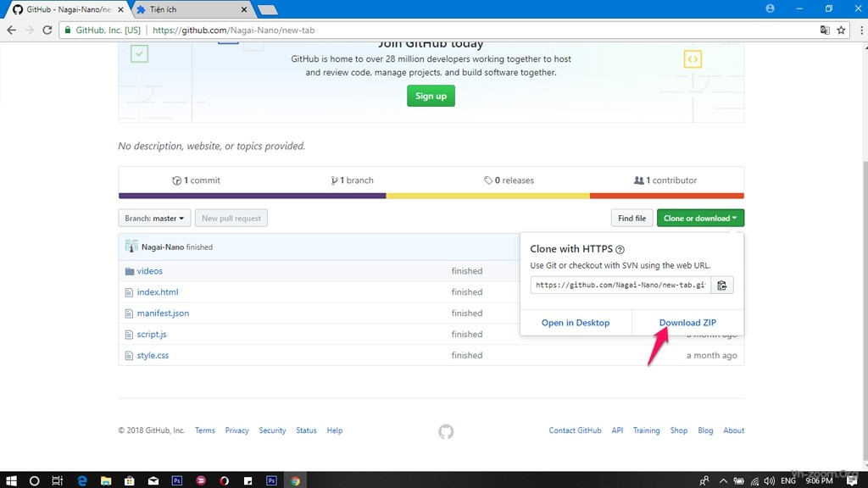868x488 pixels.
Task: Click the GitHub Octocat logo in the footer
Action: click(x=446, y=431)
